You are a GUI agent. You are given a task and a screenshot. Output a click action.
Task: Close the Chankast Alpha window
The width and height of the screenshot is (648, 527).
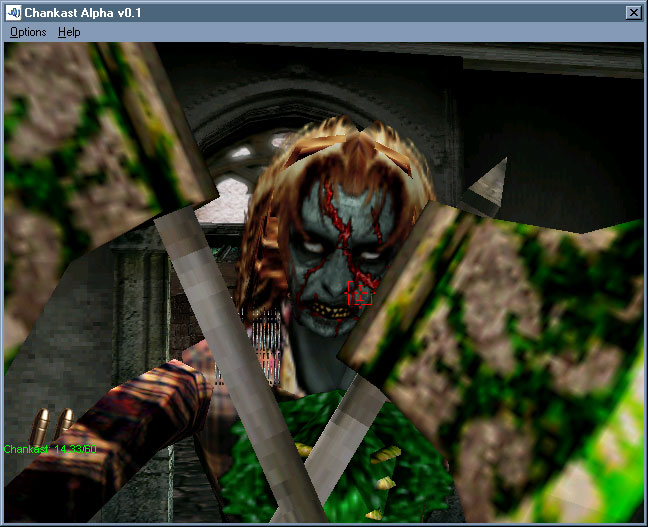(634, 13)
